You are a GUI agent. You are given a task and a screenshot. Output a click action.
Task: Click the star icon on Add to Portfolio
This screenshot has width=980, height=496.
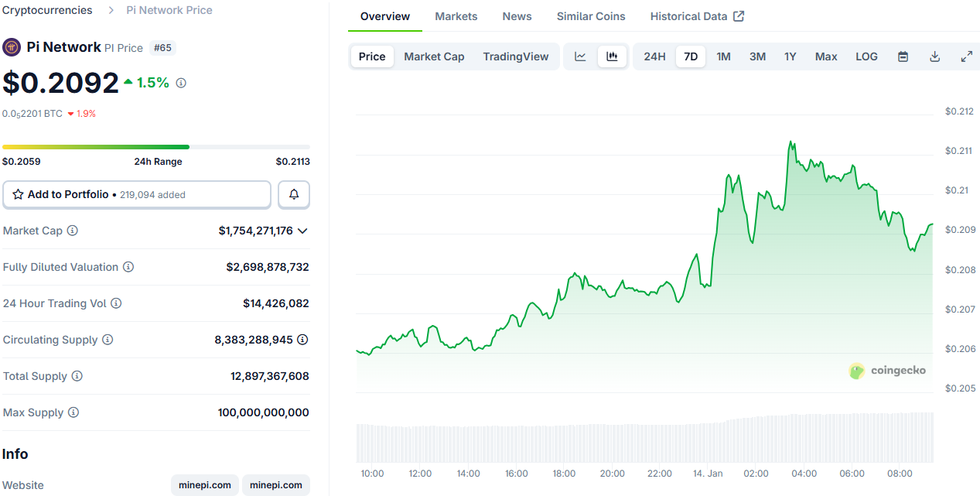click(x=16, y=194)
